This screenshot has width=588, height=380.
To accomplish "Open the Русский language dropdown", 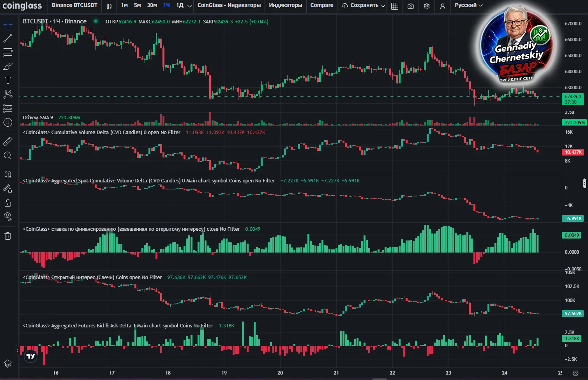I will pos(469,5).
